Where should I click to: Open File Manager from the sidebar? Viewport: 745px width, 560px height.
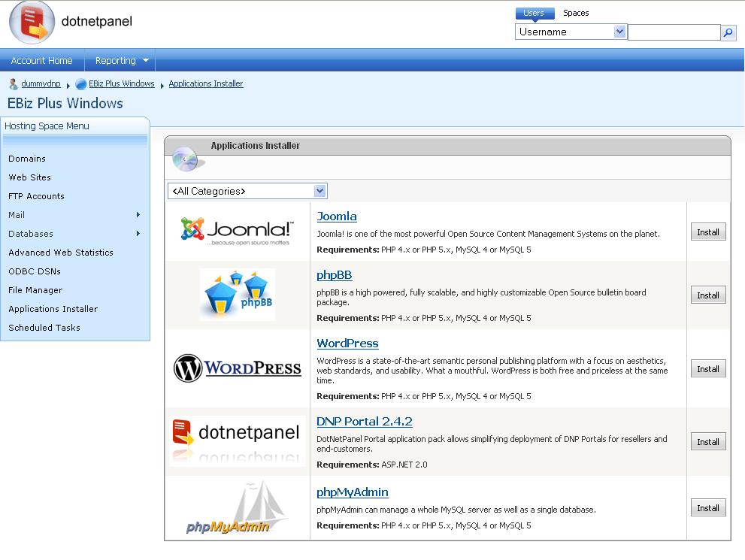[x=35, y=289]
